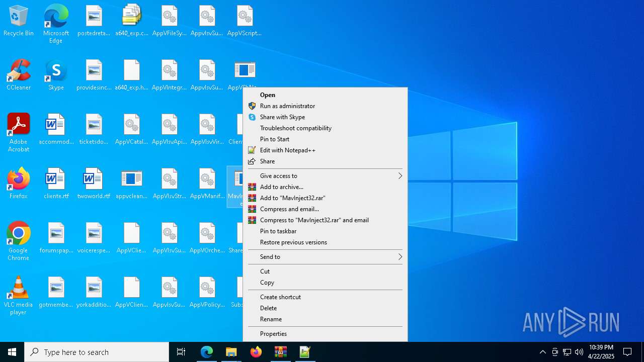Select the AppVPolicy... file icon
This screenshot has width=644, height=362.
(x=207, y=292)
